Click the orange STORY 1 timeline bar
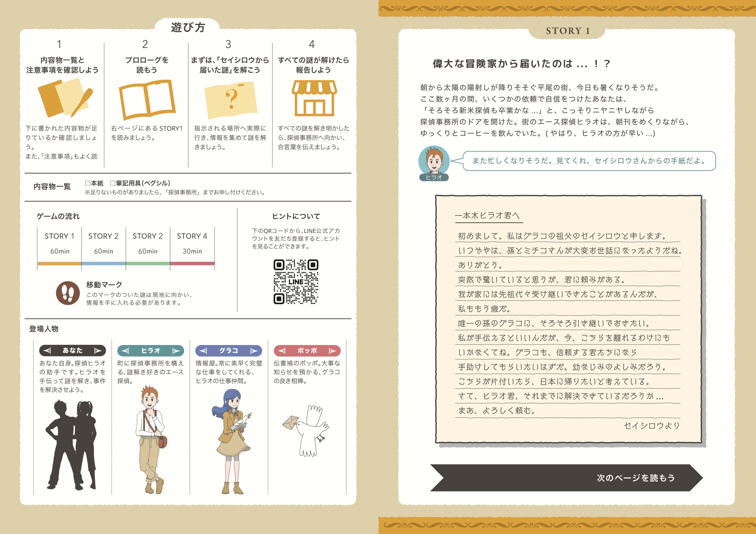756x534 pixels. pyautogui.click(x=60, y=264)
